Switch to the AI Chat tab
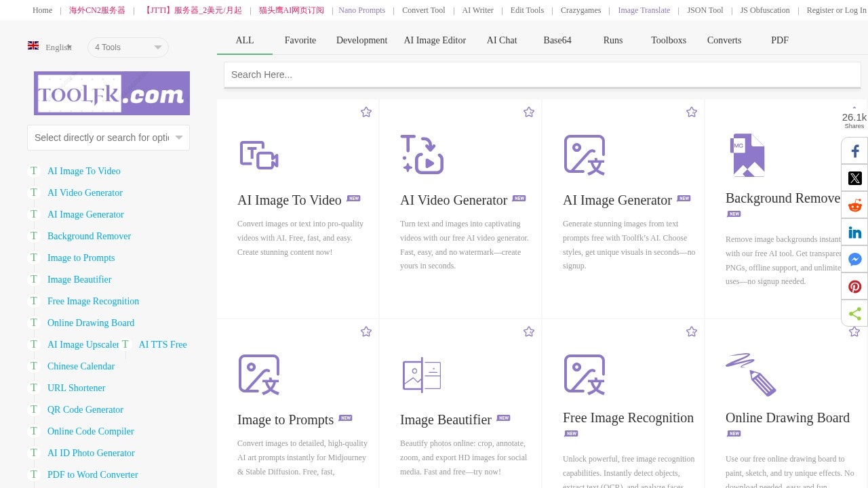 pyautogui.click(x=502, y=40)
